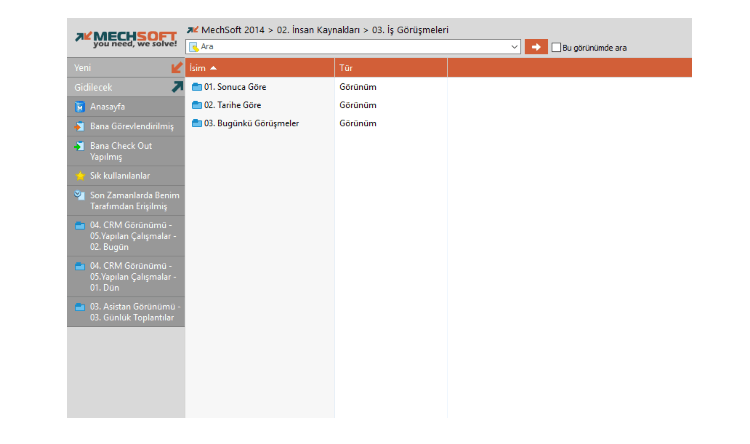Click the Bana Görevlendirilmiş sidebar icon
The width and height of the screenshot is (750, 444).
coord(80,126)
